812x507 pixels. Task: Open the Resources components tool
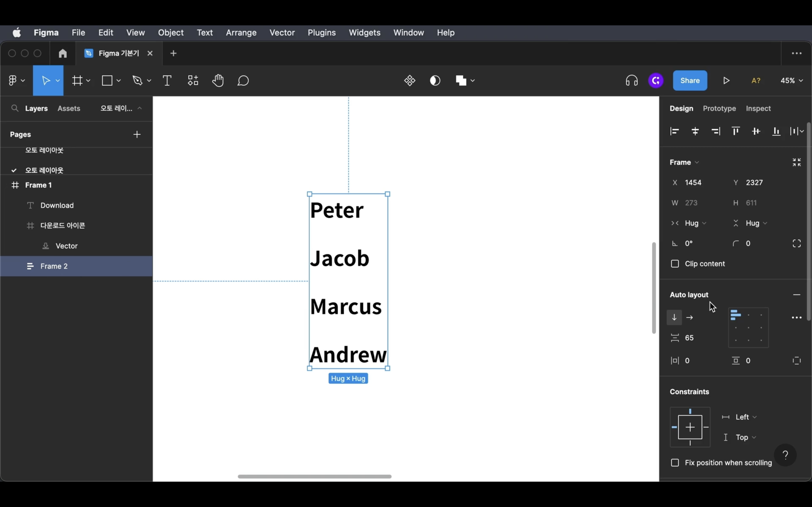pyautogui.click(x=193, y=81)
